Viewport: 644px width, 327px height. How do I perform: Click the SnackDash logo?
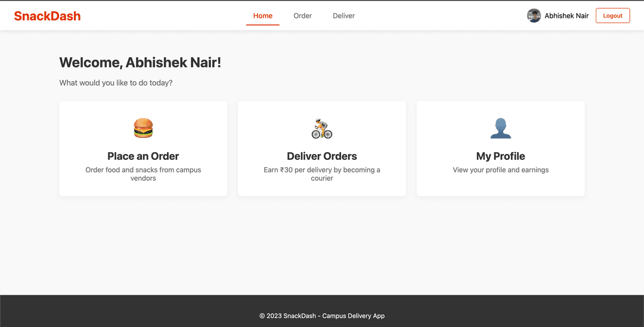click(x=47, y=16)
